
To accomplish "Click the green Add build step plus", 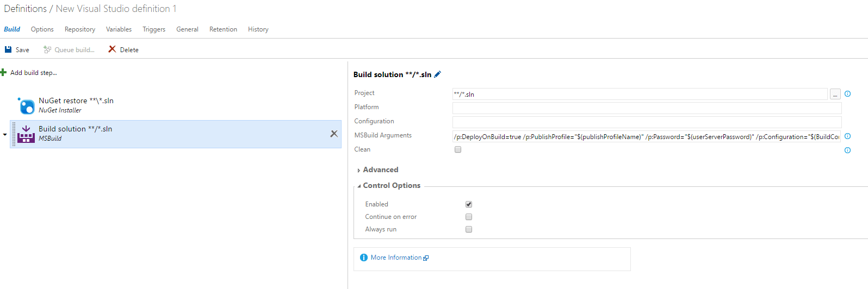I will pyautogui.click(x=3, y=73).
